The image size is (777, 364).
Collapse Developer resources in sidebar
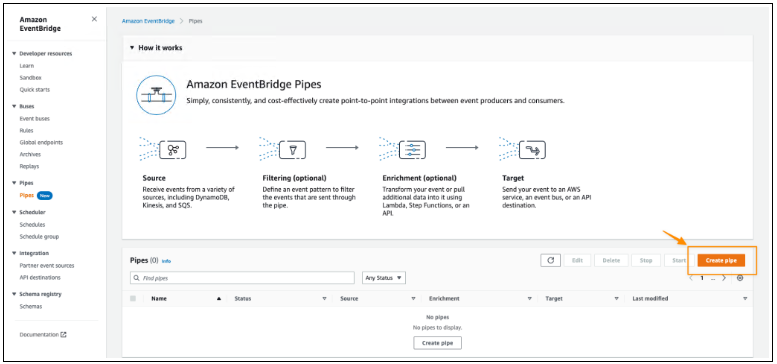15,53
